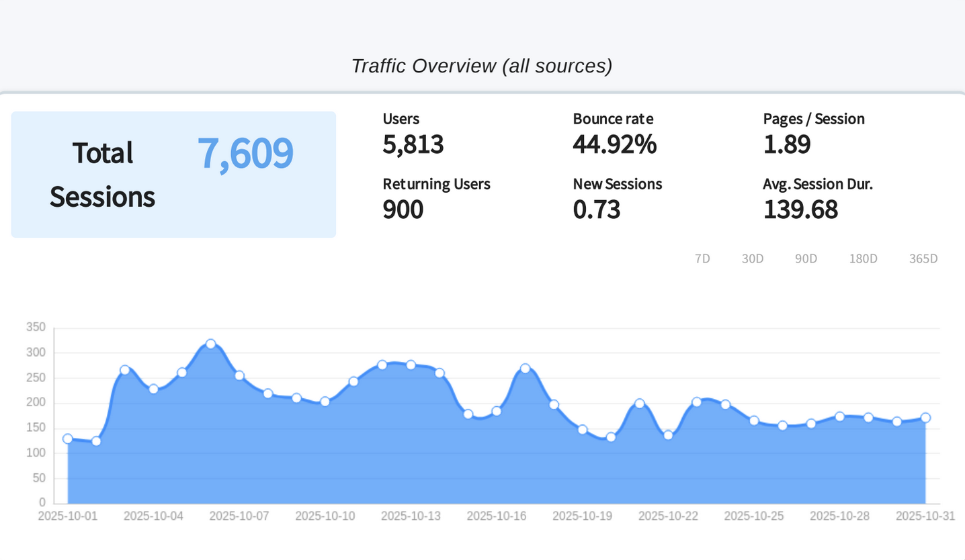Open the Users metric value 5,813

click(x=413, y=144)
